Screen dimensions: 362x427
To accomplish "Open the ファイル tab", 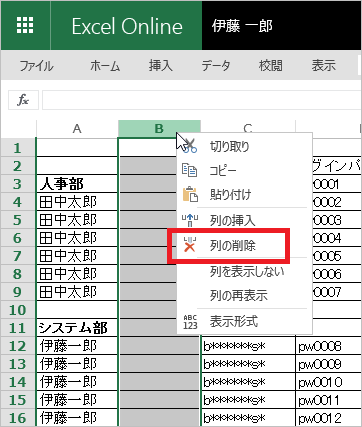I will tap(36, 65).
